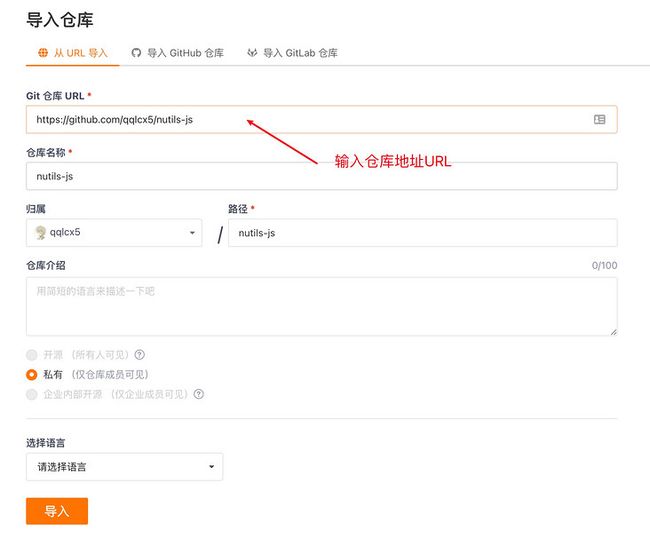This screenshot has height=539, width=650.
Task: Click the globe icon on URL import tab
Action: [43, 53]
